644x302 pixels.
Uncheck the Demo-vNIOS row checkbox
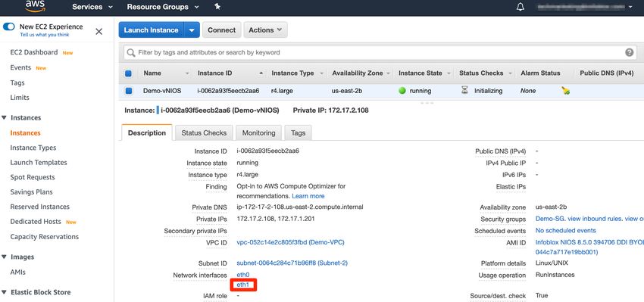pyautogui.click(x=129, y=91)
